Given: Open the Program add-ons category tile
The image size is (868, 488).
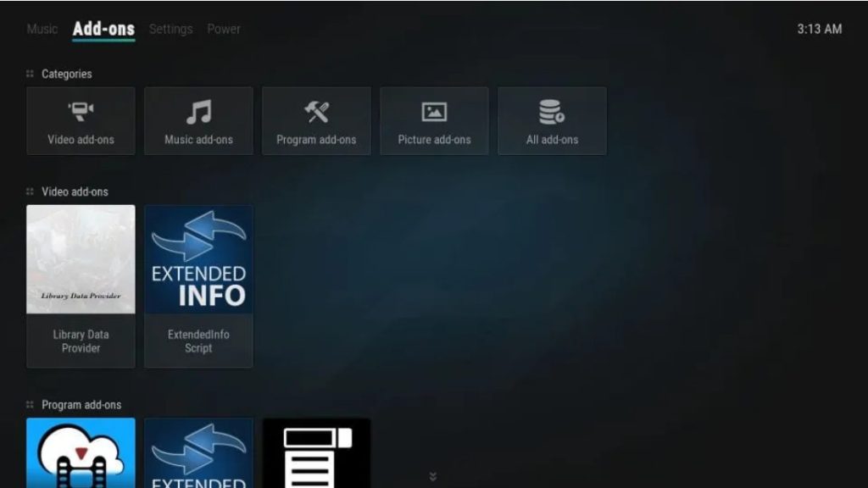Looking at the screenshot, I should (317, 120).
